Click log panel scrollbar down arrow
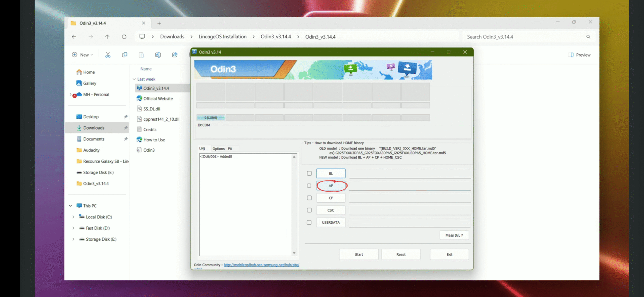The height and width of the screenshot is (297, 644). click(x=294, y=253)
